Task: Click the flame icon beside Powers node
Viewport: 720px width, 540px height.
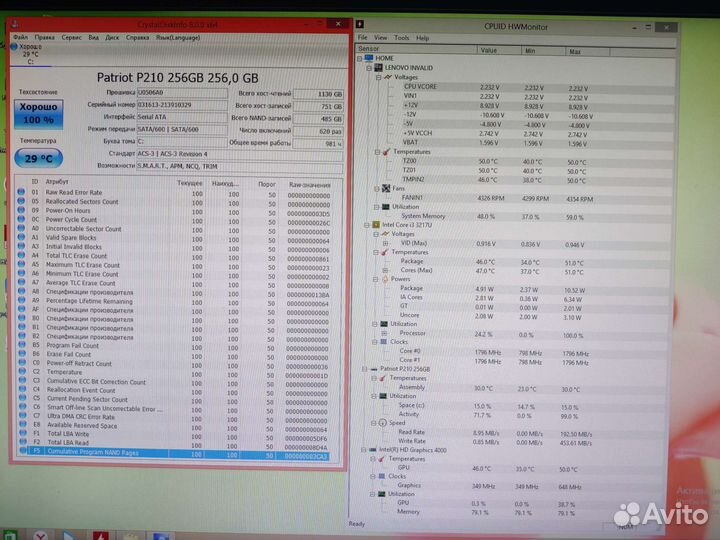Action: pyautogui.click(x=385, y=279)
